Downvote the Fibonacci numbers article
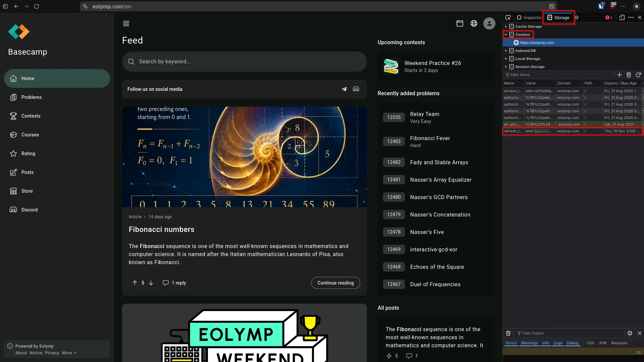Image resolution: width=644 pixels, height=362 pixels. 151,283
